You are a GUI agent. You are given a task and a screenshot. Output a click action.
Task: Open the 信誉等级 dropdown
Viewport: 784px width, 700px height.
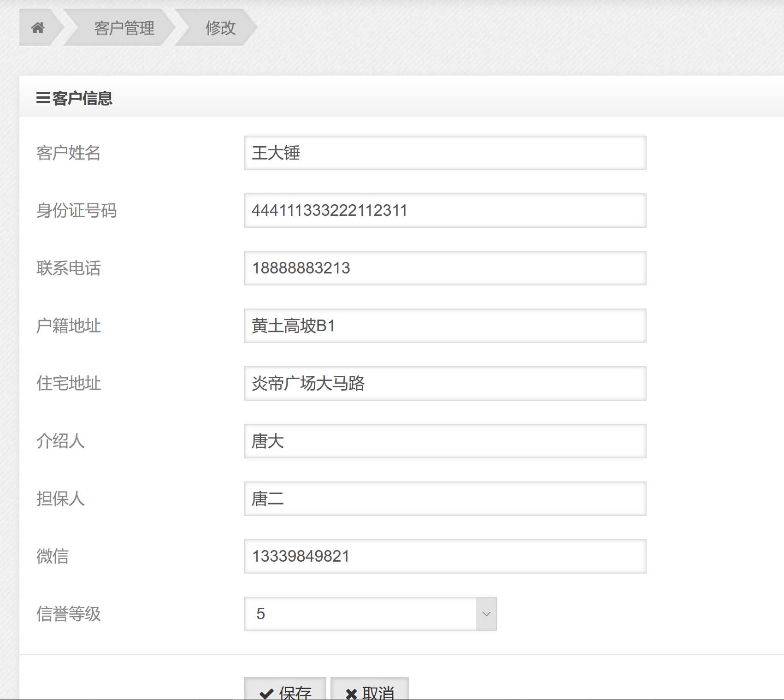tap(370, 614)
